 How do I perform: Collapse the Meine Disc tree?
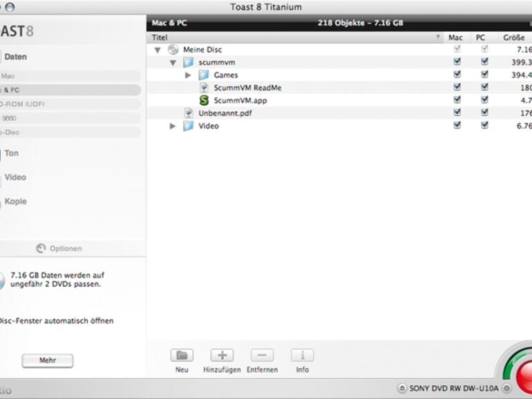coord(158,50)
